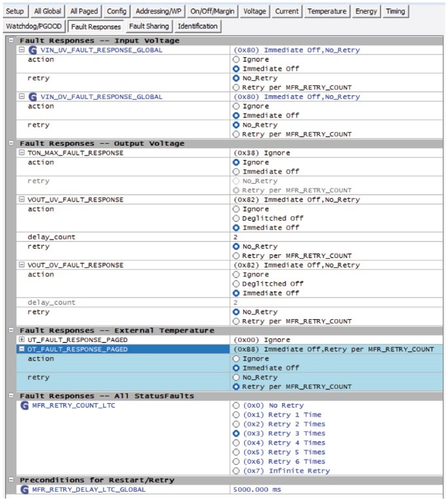Open the Watchdog/PGOOD tab
The width and height of the screenshot is (448, 501).
click(x=33, y=26)
